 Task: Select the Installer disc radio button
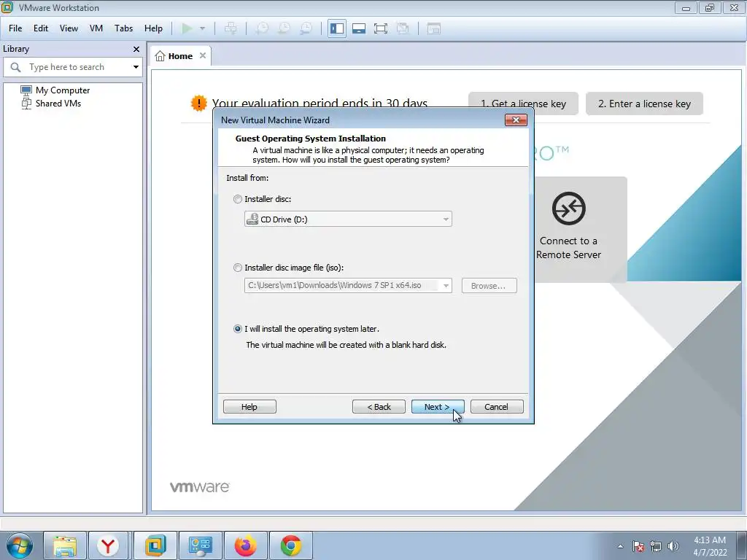(237, 199)
